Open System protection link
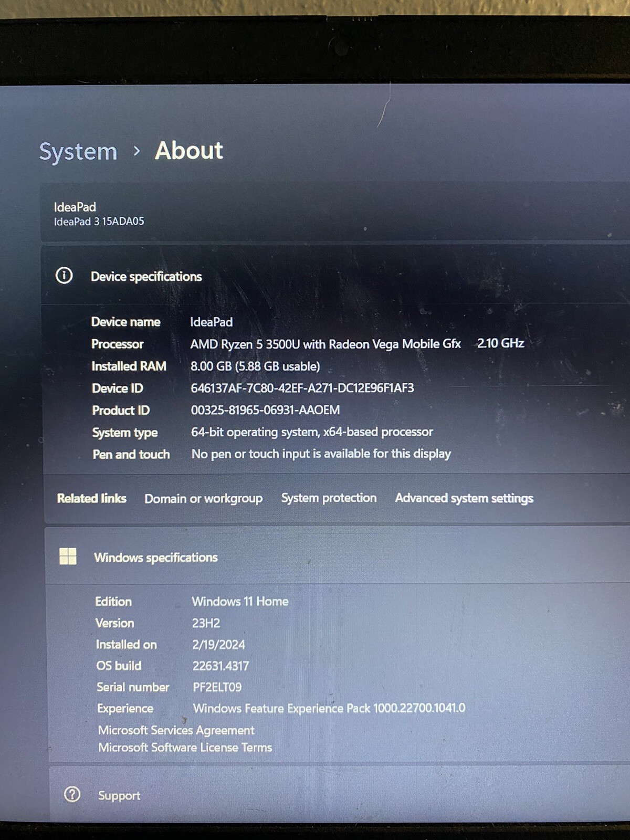This screenshot has height=840, width=630. pyautogui.click(x=329, y=498)
